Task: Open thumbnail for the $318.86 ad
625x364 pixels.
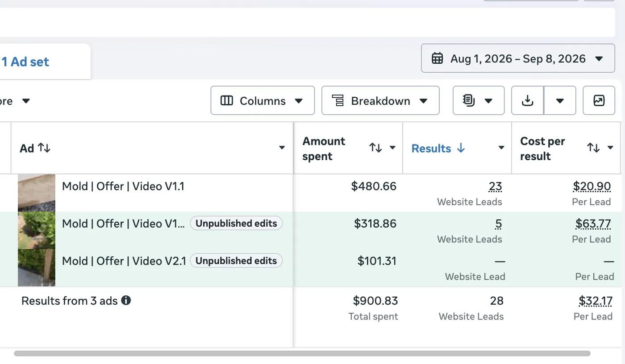Action: [x=37, y=230]
